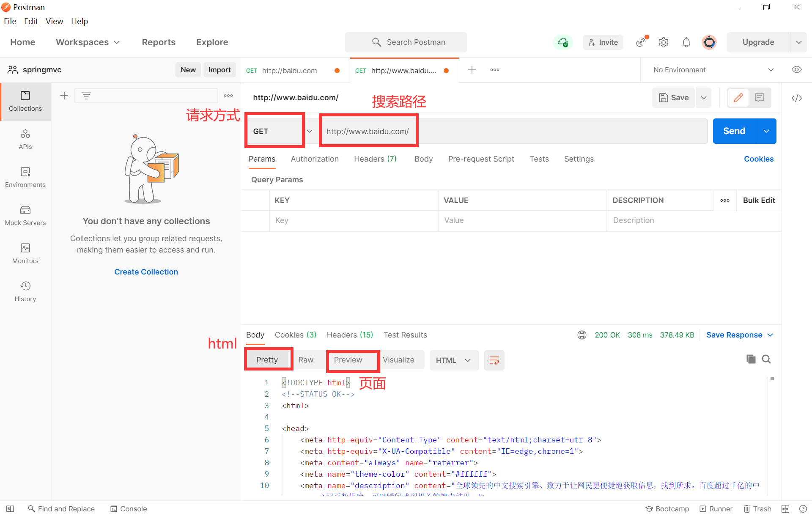Image resolution: width=812 pixels, height=516 pixels.
Task: Switch to the Pre-request Script tab
Action: tap(481, 159)
